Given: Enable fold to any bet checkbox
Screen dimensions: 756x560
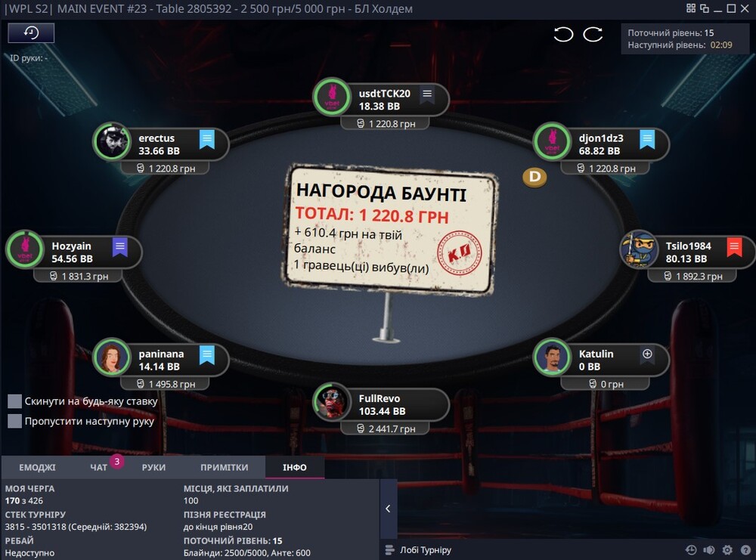Looking at the screenshot, I should click(15, 401).
